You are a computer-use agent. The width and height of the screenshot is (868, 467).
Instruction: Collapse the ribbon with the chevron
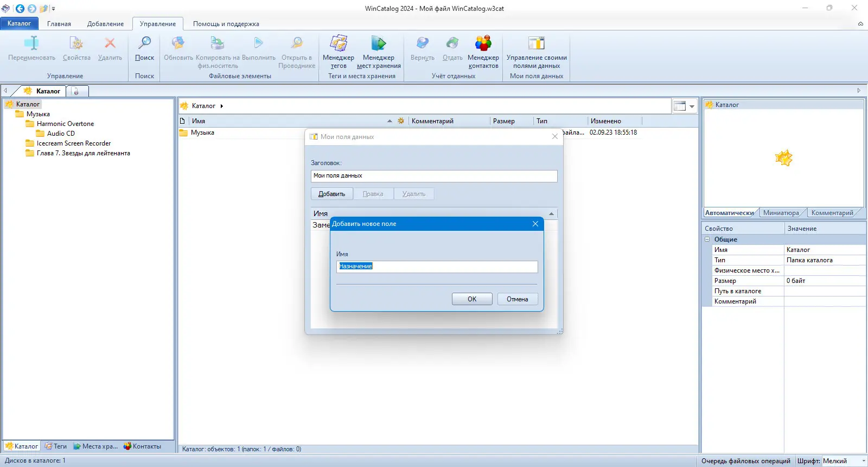pos(860,24)
